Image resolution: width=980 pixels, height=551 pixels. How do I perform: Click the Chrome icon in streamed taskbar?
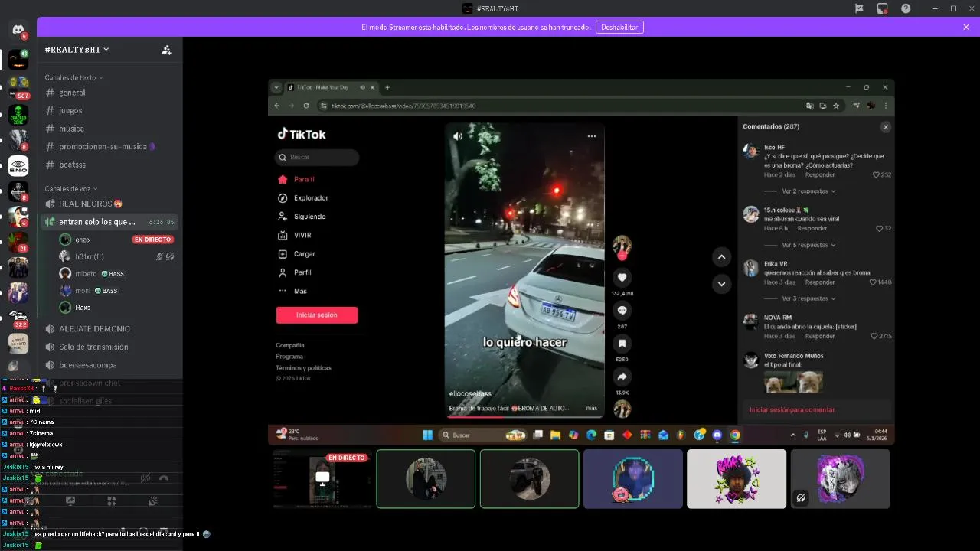tap(735, 435)
